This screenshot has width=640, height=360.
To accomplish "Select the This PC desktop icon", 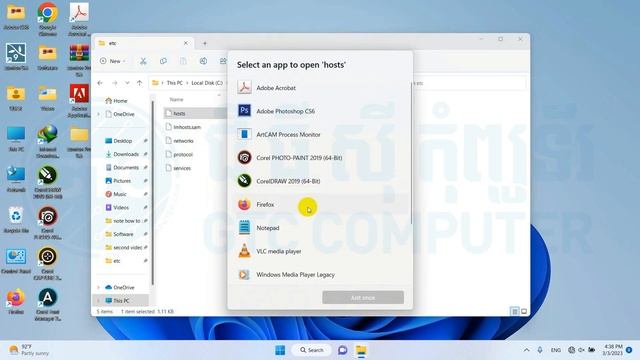I will [x=16, y=139].
